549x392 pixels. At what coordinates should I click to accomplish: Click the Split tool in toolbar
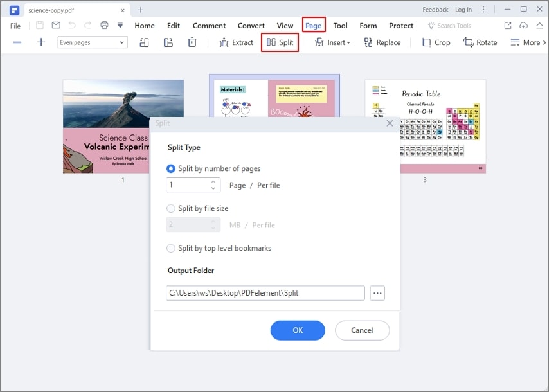(x=280, y=42)
